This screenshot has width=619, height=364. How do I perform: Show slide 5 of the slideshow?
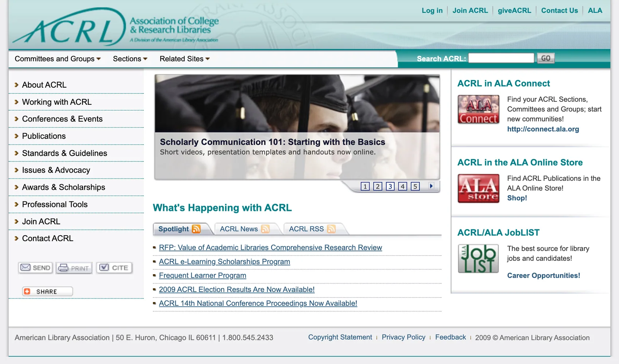tap(415, 186)
